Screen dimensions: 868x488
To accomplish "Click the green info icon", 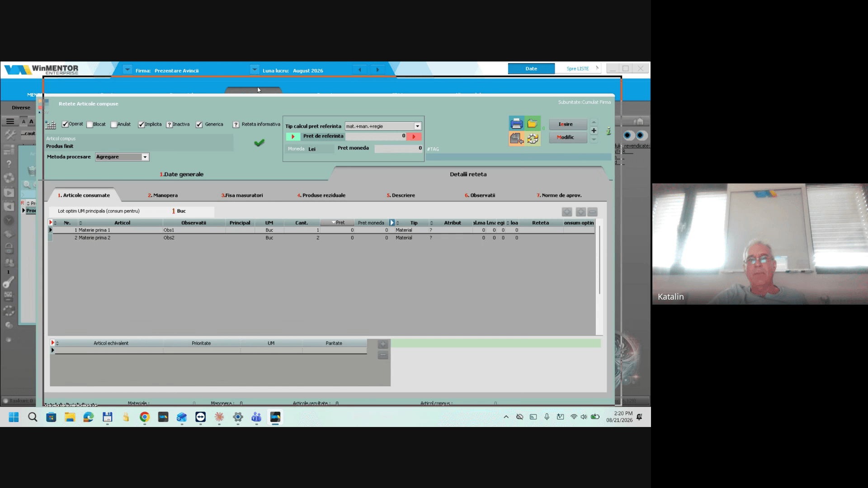I will [609, 131].
